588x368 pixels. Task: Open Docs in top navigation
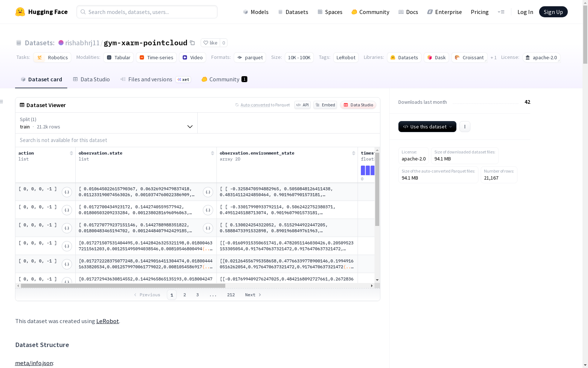tap(408, 12)
